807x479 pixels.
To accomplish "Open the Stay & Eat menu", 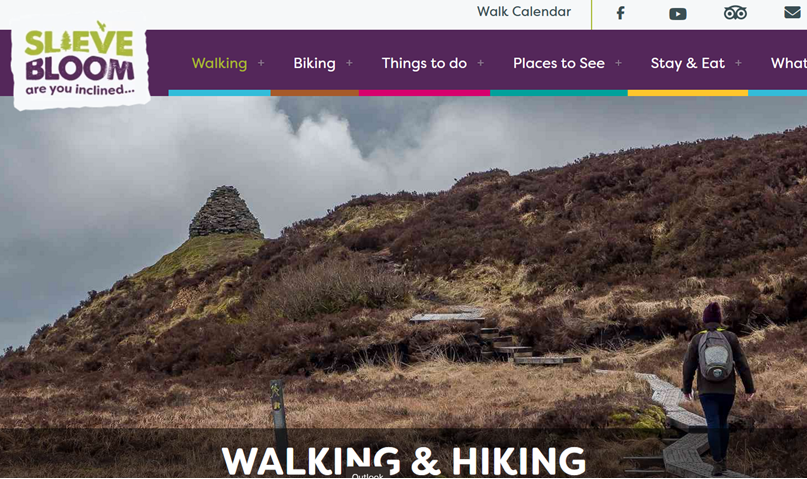I will 688,63.
